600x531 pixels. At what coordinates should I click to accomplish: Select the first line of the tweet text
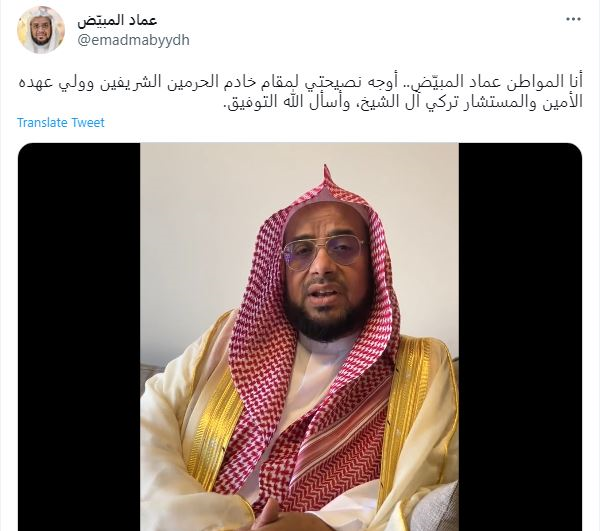point(301,83)
